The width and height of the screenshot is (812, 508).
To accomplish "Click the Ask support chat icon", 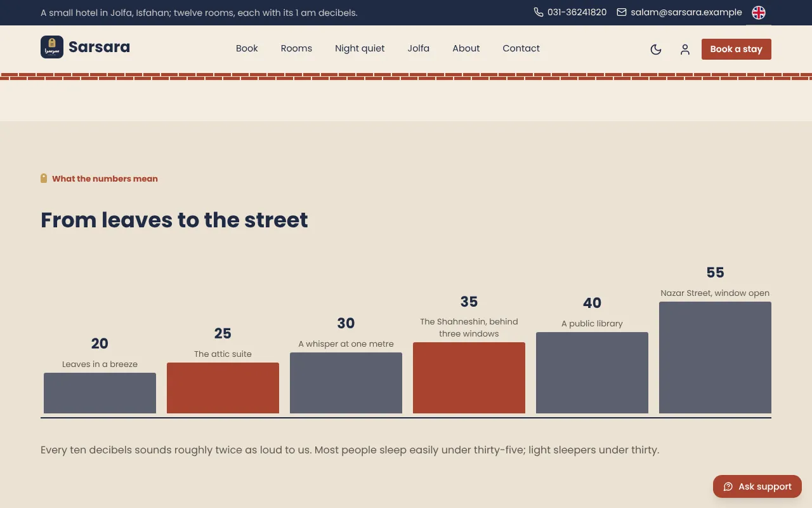I will coord(728,486).
